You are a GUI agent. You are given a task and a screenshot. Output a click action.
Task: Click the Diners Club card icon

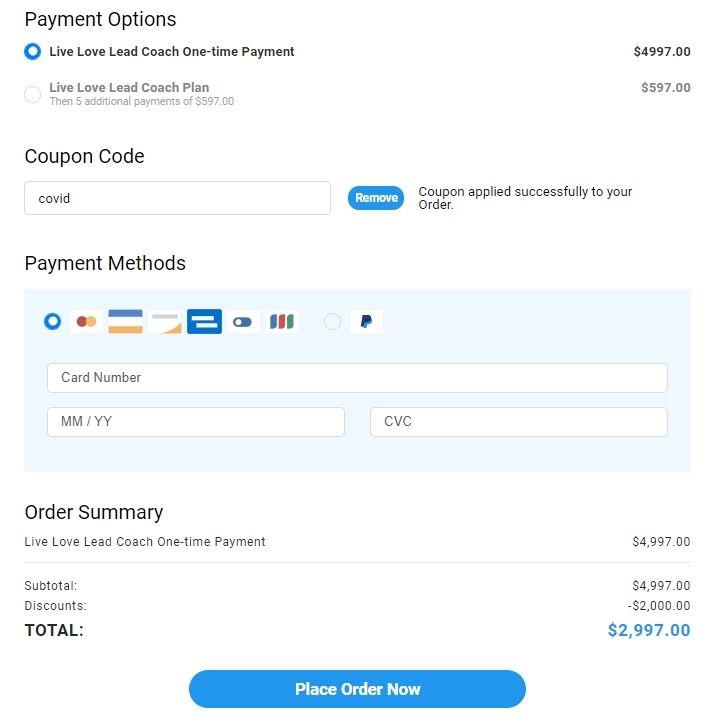click(x=244, y=321)
